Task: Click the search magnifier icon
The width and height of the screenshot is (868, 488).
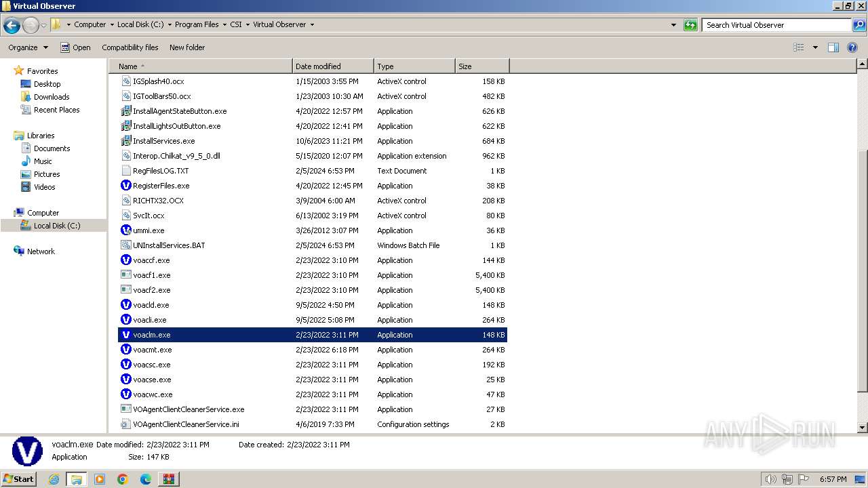Action: (x=859, y=25)
